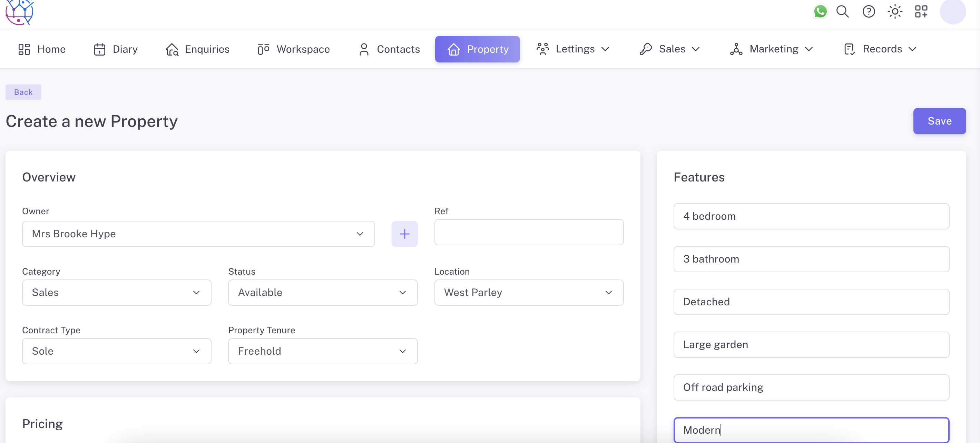The width and height of the screenshot is (980, 443).
Task: Click the plus icon to add owner
Action: [x=404, y=234]
